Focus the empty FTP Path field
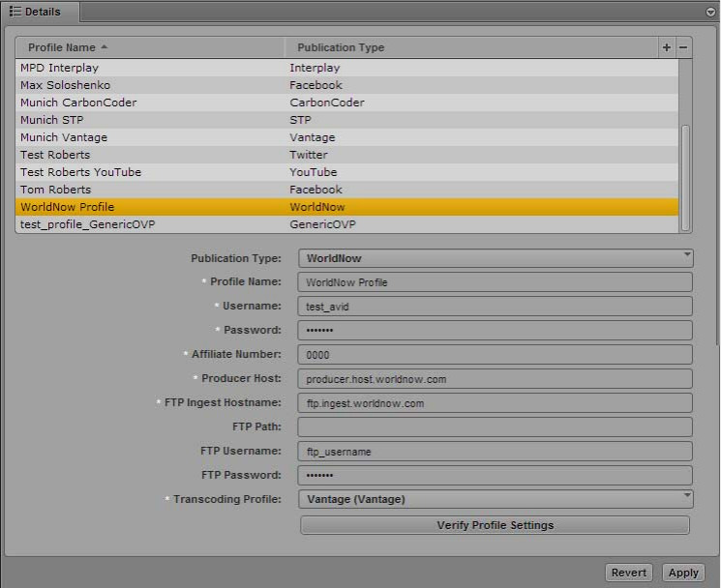 (495, 426)
